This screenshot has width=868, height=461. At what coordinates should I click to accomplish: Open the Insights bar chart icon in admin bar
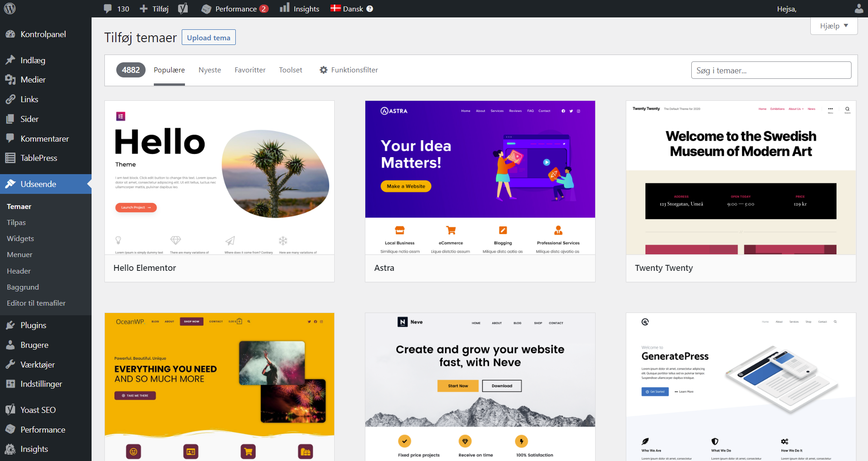click(285, 8)
